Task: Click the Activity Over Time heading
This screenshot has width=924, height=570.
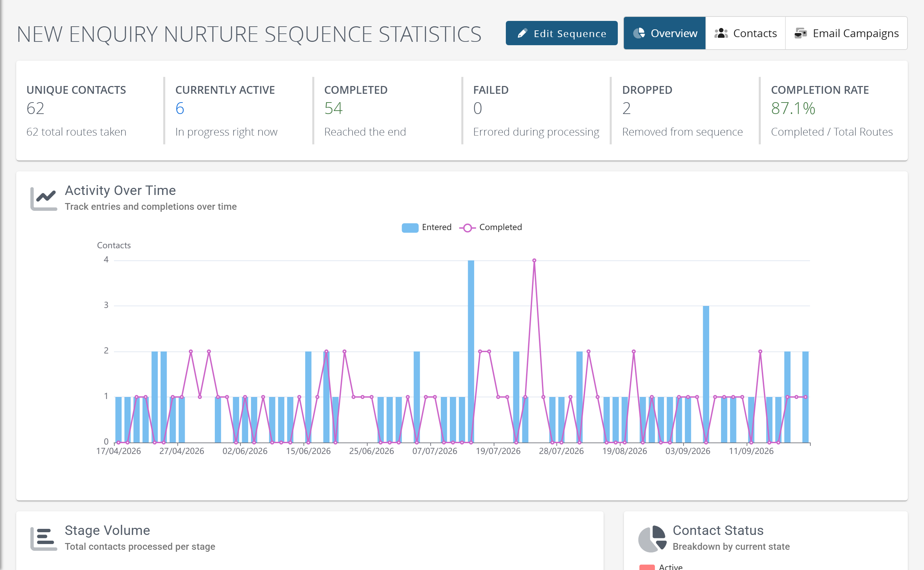Action: coord(120,191)
